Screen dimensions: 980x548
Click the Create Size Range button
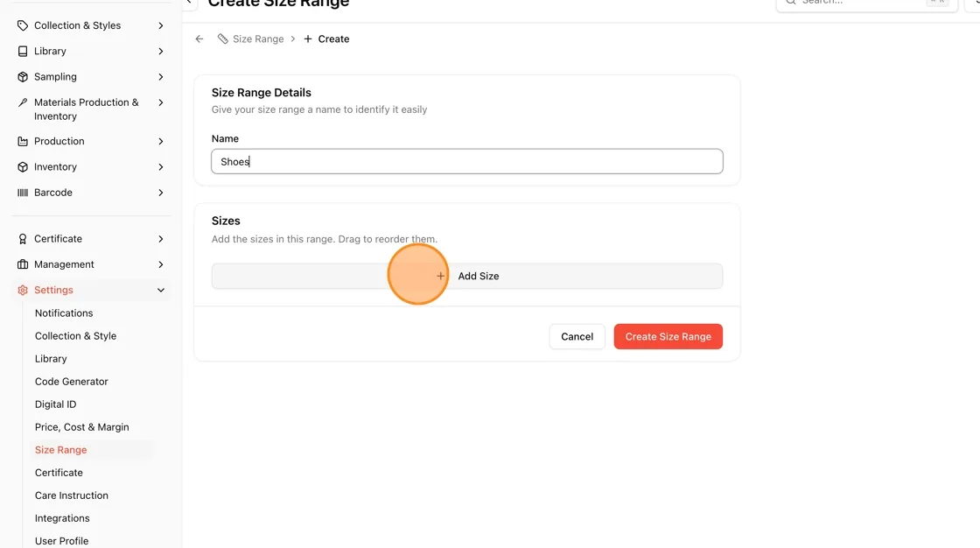pyautogui.click(x=668, y=336)
